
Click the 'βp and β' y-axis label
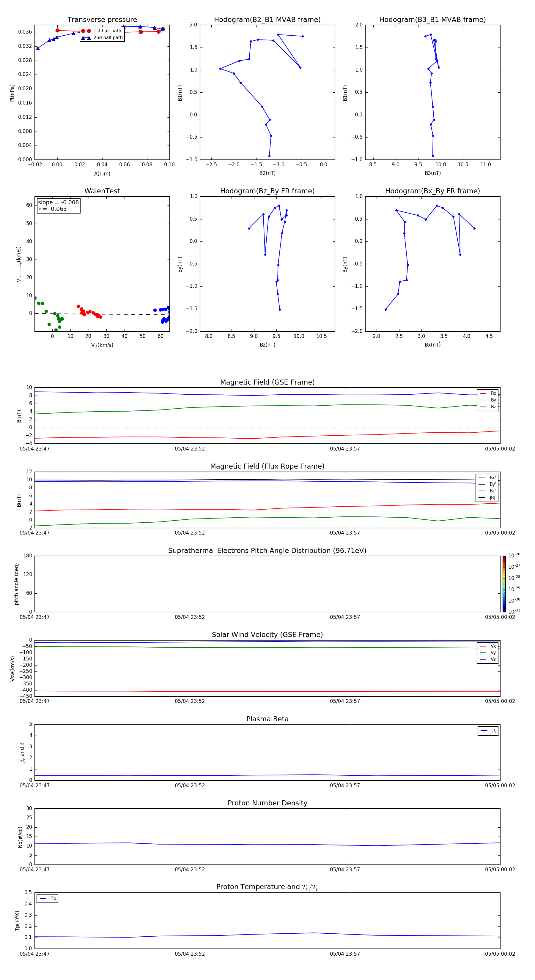click(22, 752)
